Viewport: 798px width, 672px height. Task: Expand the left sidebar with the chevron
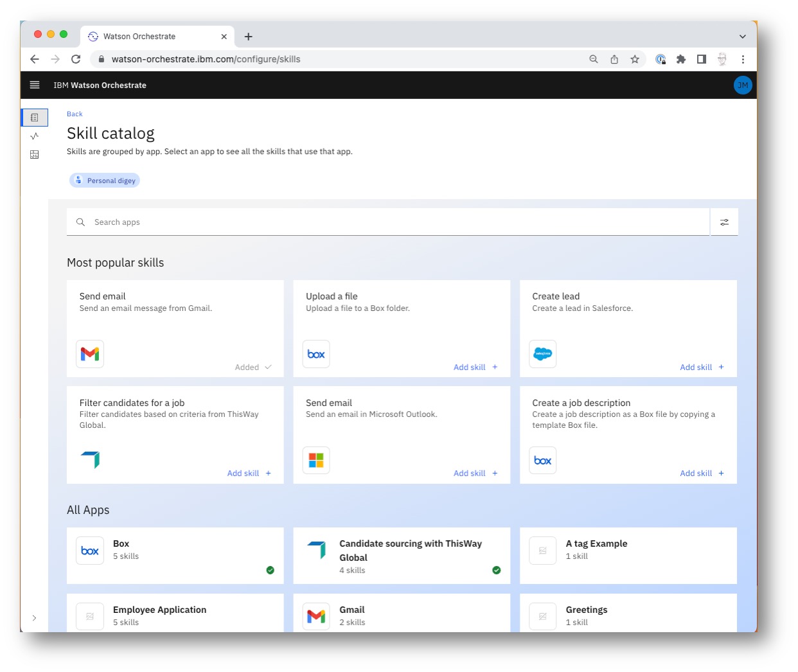(x=34, y=618)
